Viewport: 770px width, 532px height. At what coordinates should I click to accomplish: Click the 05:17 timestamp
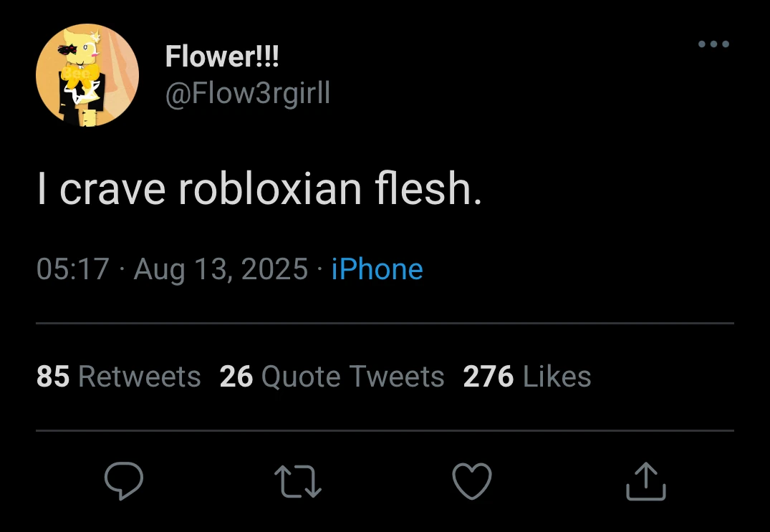coord(72,269)
